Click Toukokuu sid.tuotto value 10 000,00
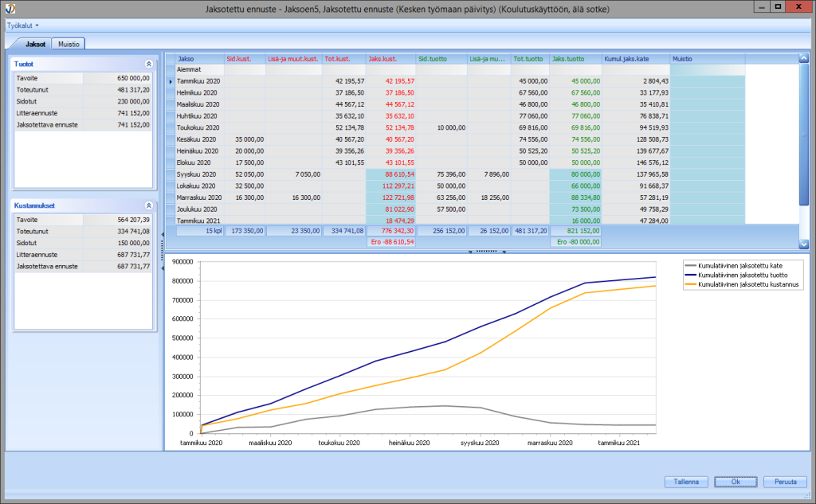Viewport: 816px width, 504px height. [x=441, y=127]
